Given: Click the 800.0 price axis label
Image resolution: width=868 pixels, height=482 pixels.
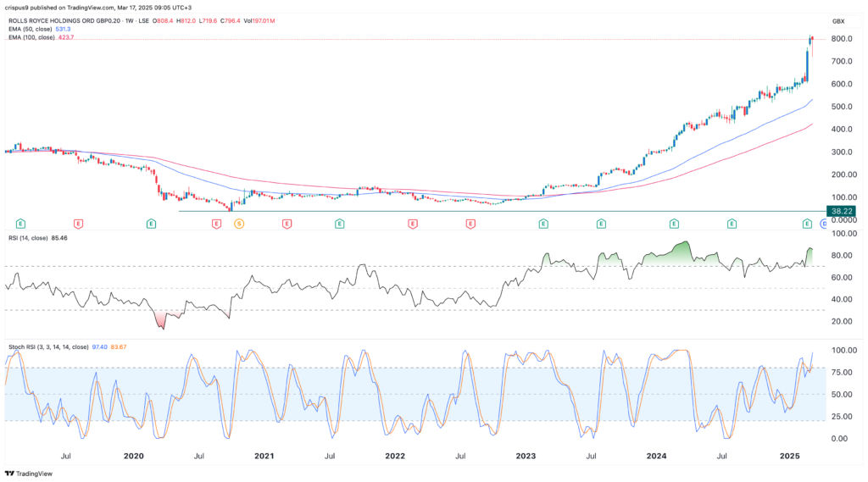Looking at the screenshot, I should (x=842, y=39).
